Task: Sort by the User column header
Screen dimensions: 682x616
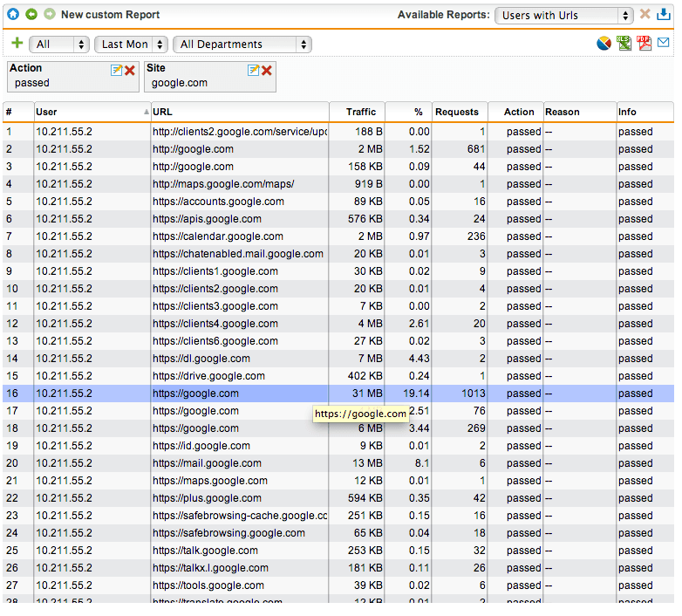Action: 92,112
